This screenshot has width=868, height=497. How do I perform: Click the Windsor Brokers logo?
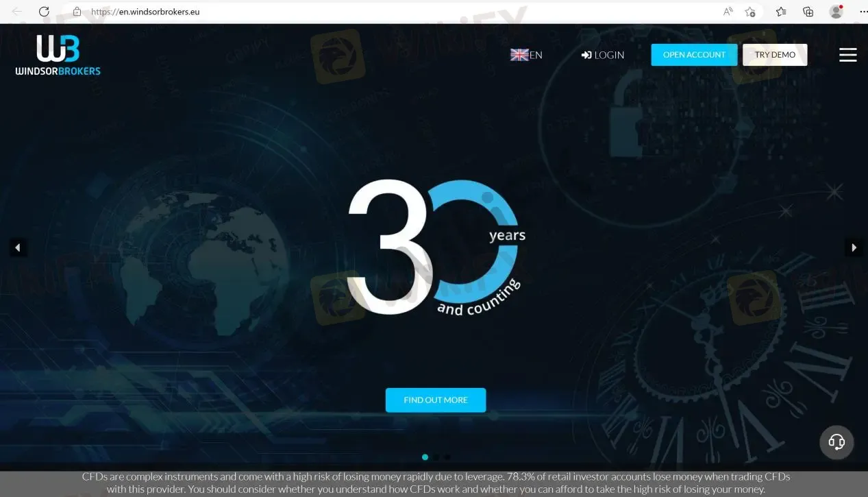58,55
